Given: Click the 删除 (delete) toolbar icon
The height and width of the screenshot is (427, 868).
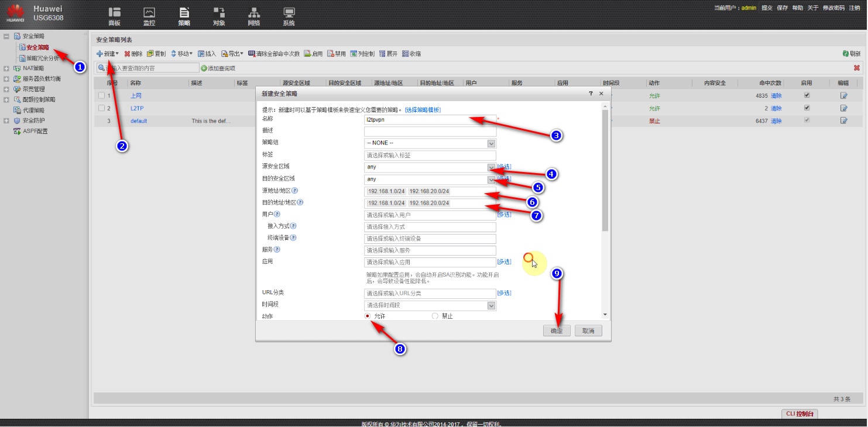Looking at the screenshot, I should pyautogui.click(x=127, y=54).
